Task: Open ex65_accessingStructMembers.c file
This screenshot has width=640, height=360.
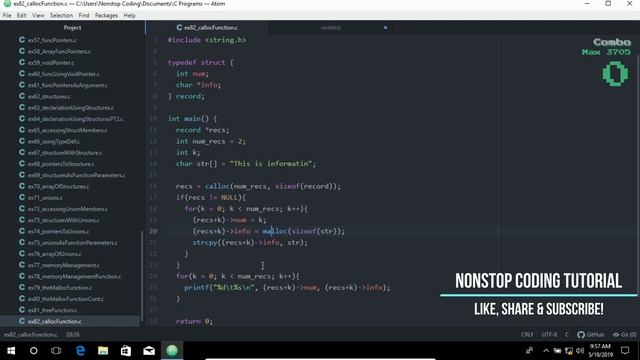Action: coord(68,130)
